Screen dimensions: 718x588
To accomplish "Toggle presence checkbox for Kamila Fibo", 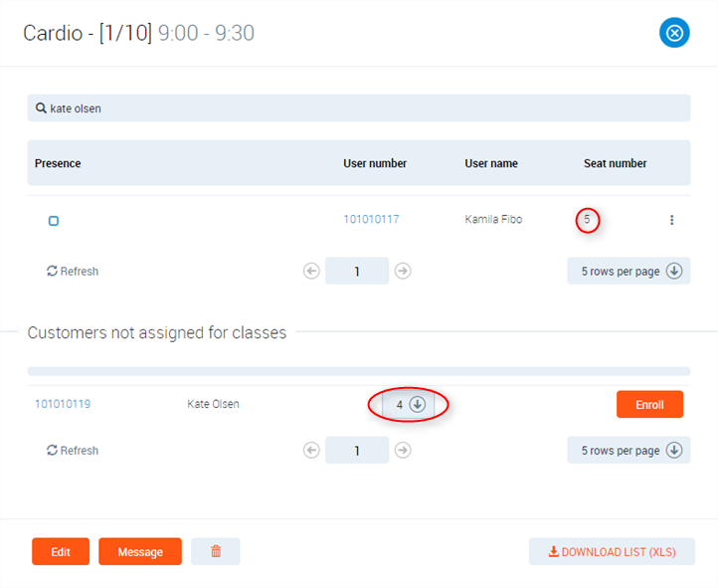I will tap(54, 221).
